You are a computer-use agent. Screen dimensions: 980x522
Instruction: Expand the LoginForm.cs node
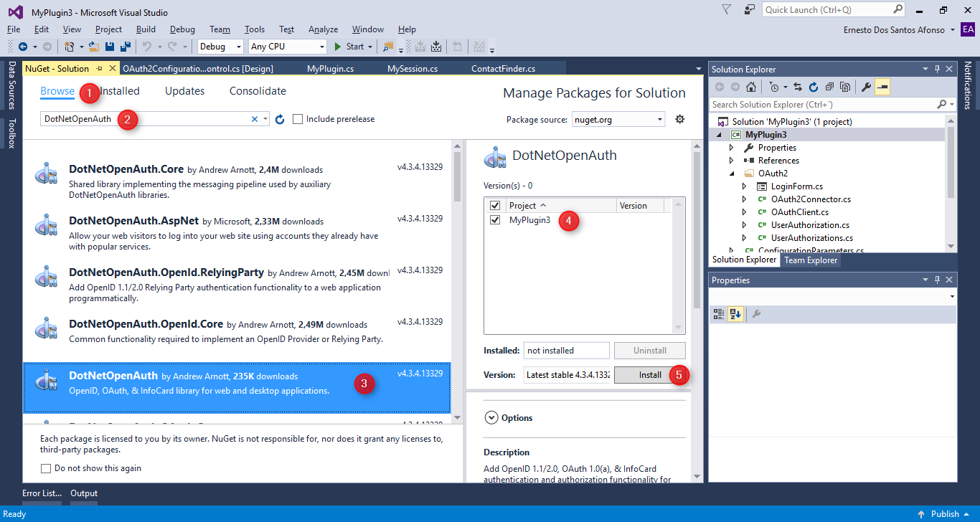pos(745,186)
